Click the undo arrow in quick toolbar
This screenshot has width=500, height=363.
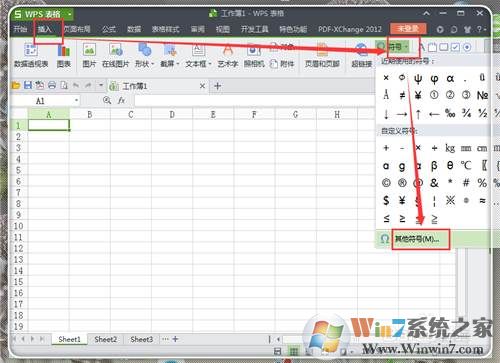click(x=76, y=85)
